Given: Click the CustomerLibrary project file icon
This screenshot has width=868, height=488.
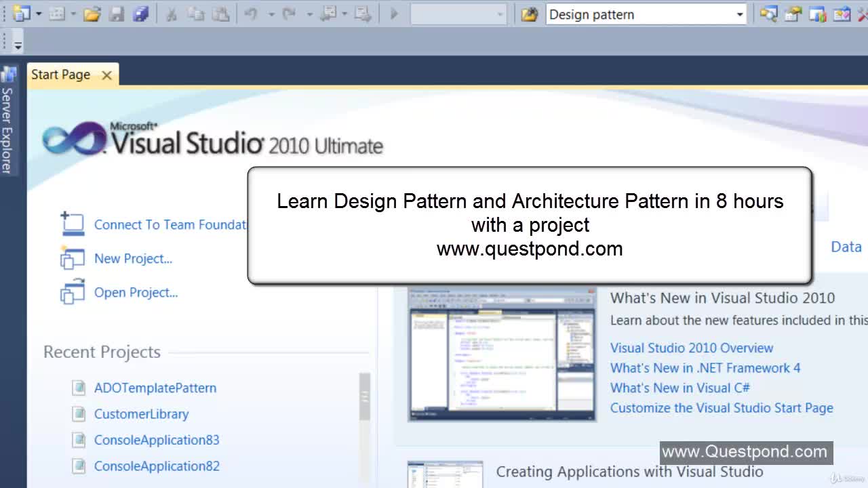Looking at the screenshot, I should [79, 413].
